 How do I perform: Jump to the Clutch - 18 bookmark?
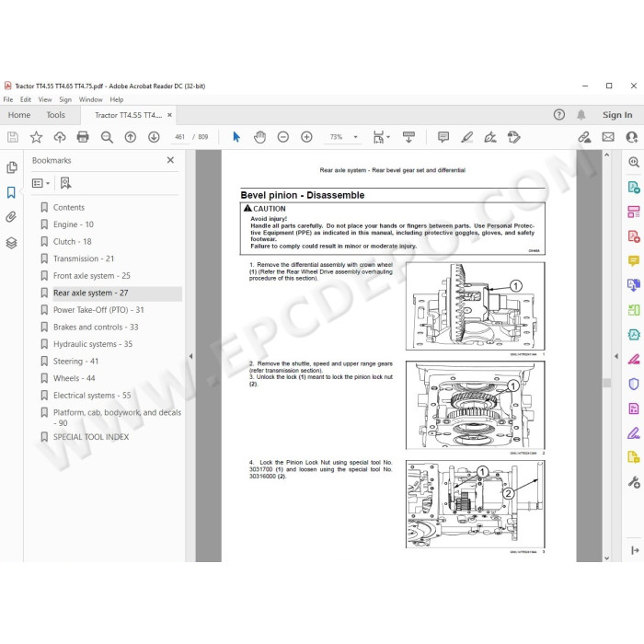(73, 241)
